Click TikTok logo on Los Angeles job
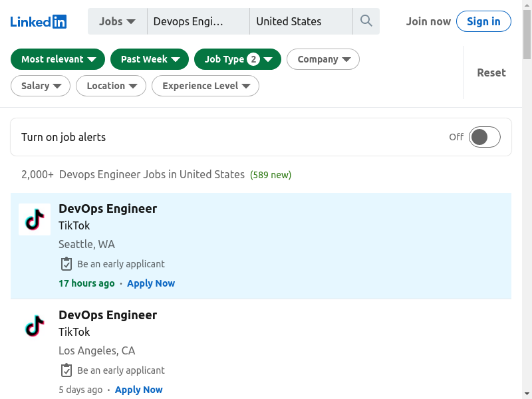 (35, 326)
